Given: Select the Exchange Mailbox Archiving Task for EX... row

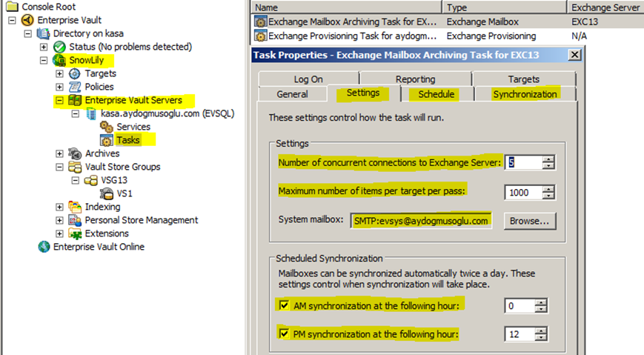Looking at the screenshot, I should (448, 21).
